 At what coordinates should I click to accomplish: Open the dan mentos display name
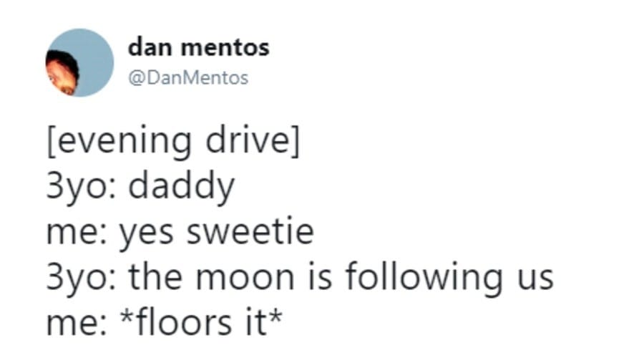[x=198, y=48]
